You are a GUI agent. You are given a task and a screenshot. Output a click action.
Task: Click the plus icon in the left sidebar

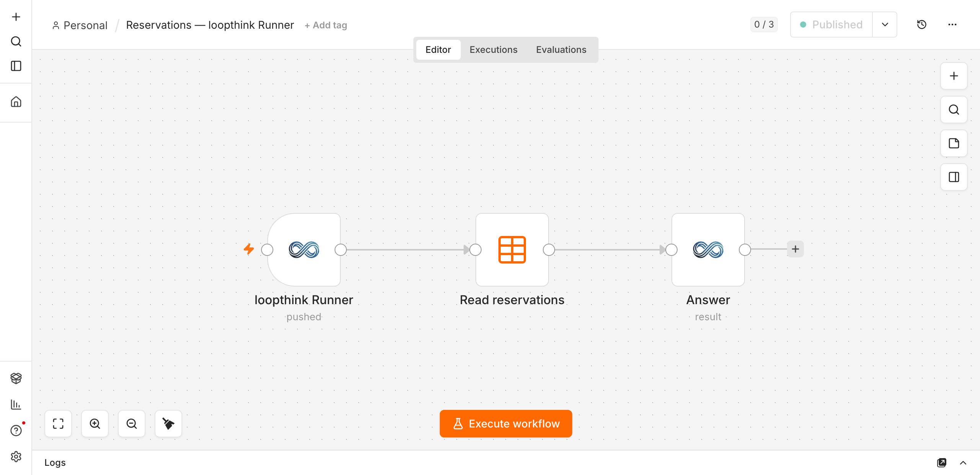pyautogui.click(x=16, y=17)
